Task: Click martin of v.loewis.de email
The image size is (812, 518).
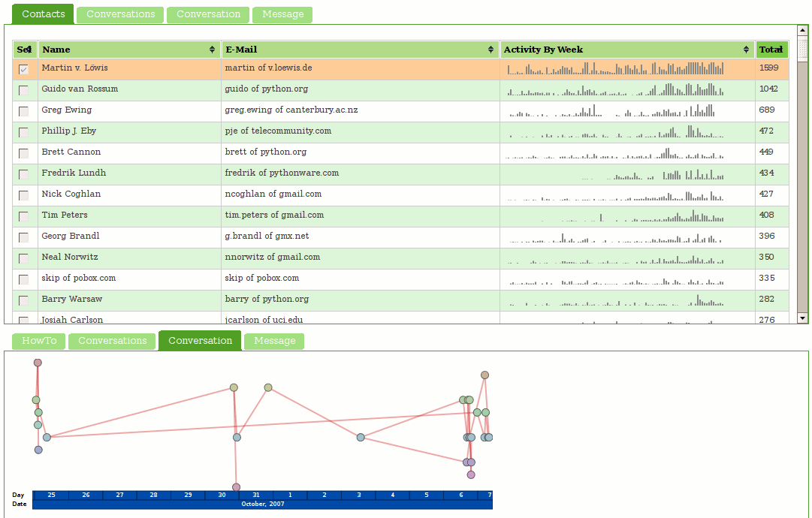Action: (x=268, y=68)
